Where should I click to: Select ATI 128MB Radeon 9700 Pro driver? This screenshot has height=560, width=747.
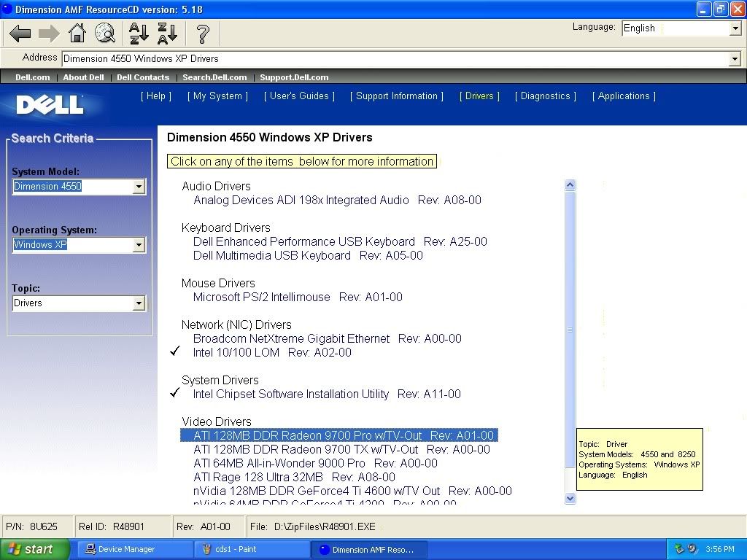339,435
